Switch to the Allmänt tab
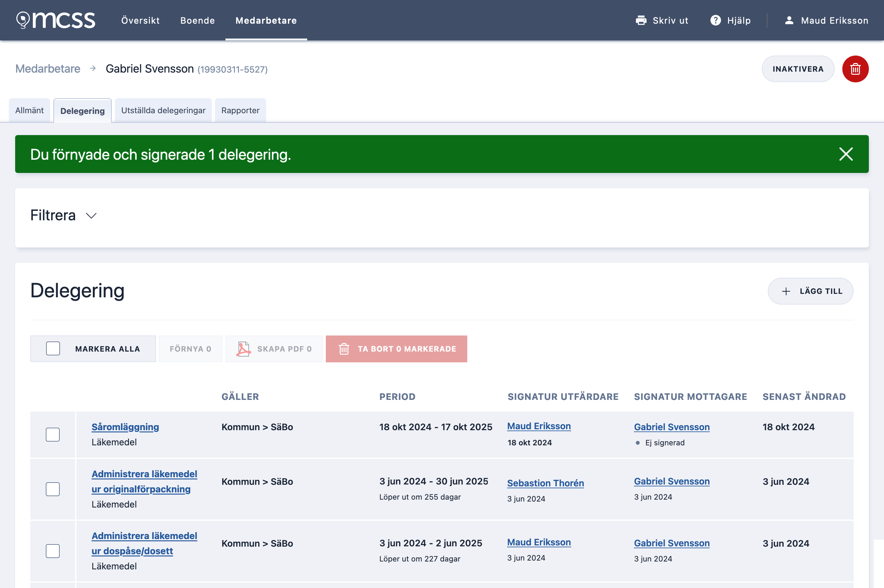The image size is (884, 588). coord(29,110)
